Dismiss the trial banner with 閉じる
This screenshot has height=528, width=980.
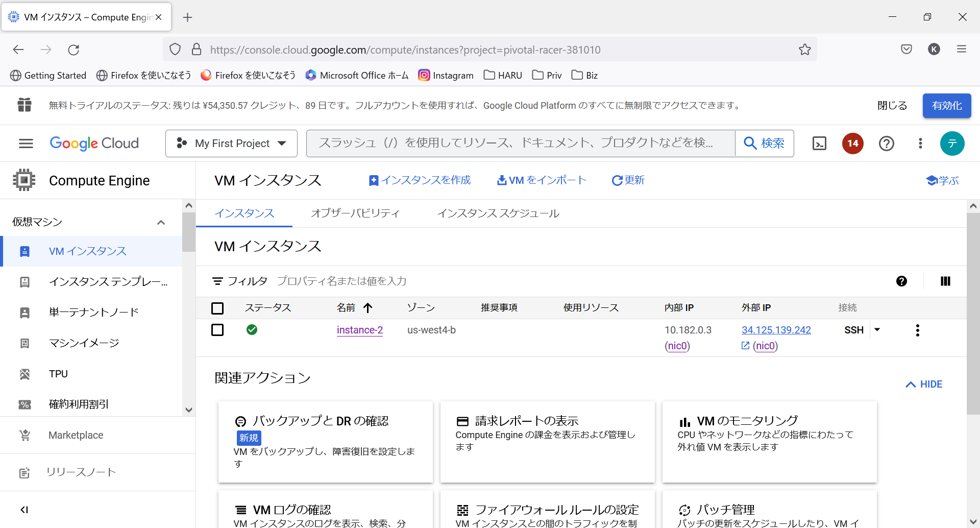(x=892, y=106)
